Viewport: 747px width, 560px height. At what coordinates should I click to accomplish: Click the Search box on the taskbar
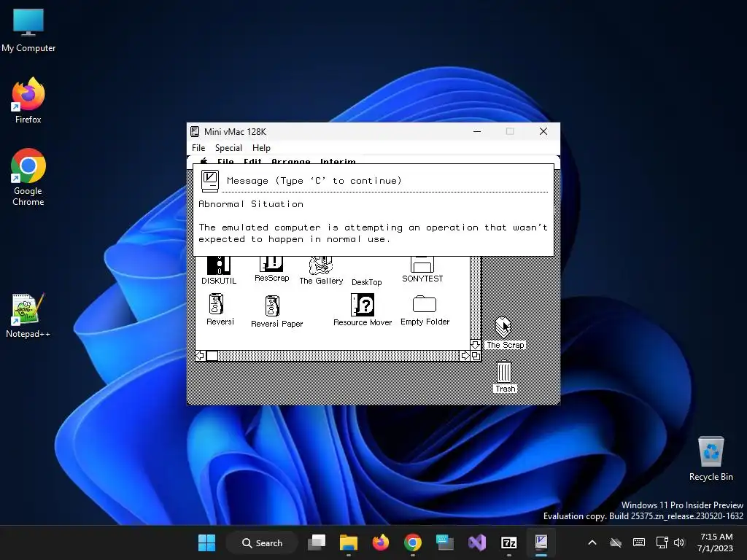(262, 542)
